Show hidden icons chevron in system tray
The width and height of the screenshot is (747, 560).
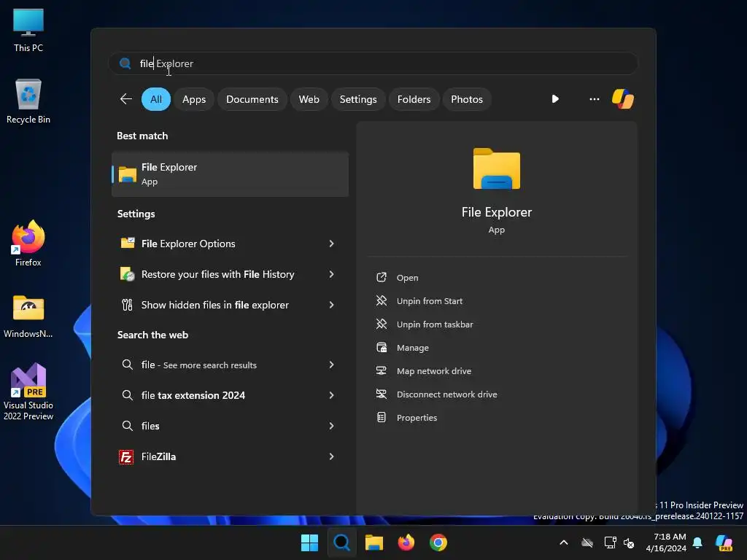click(x=564, y=542)
